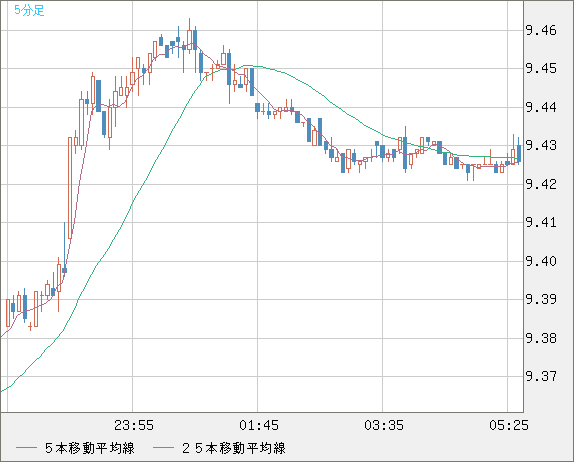This screenshot has height=462, width=574.
Task: Click the 01:45 time axis label
Action: pos(259,425)
